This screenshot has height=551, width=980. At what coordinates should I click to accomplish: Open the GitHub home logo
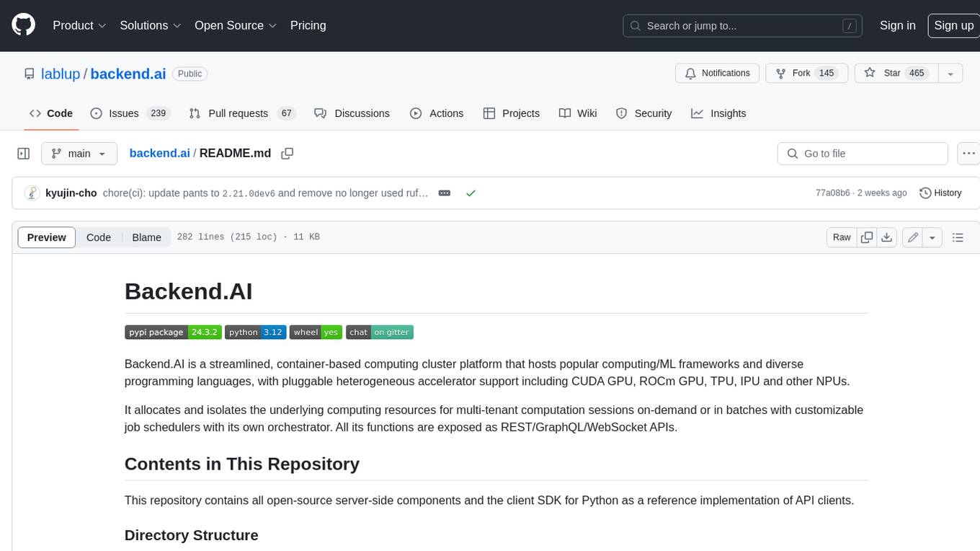(x=24, y=25)
